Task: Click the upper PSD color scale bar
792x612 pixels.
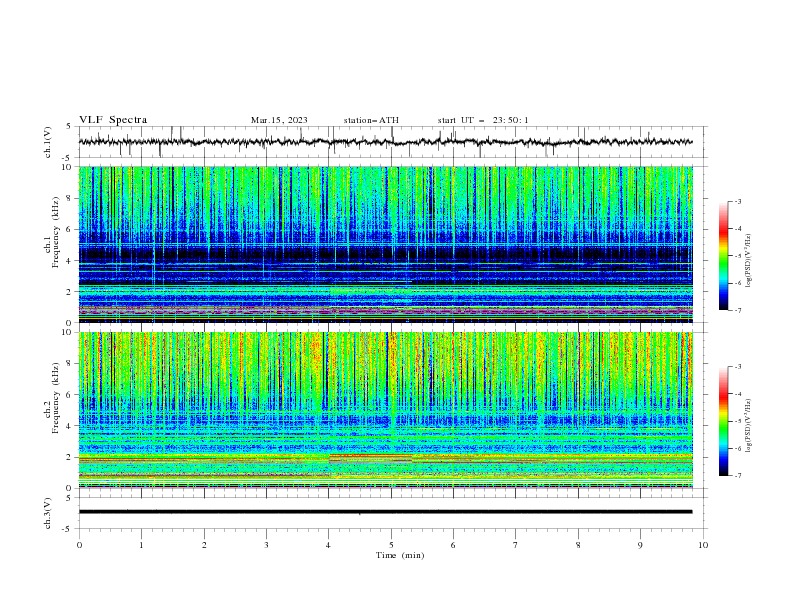Action: [723, 256]
